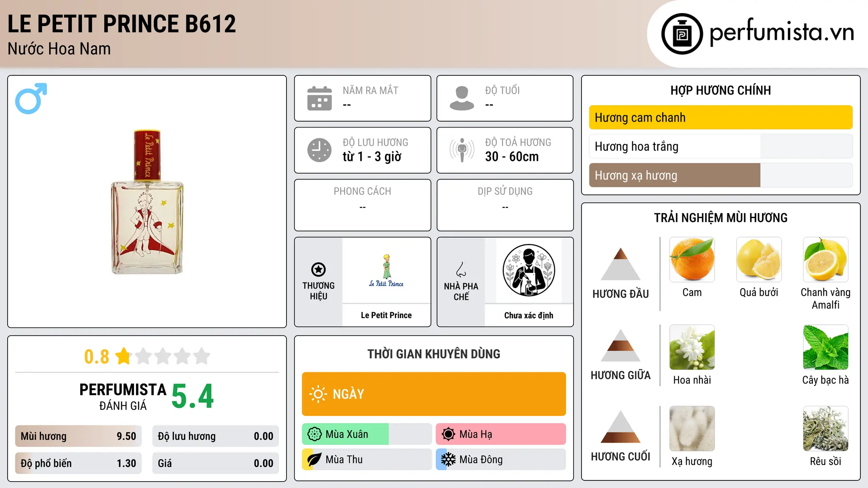This screenshot has height=488, width=868.
Task: Click the sillage icon beside Độ toả hương
Action: pos(462,150)
